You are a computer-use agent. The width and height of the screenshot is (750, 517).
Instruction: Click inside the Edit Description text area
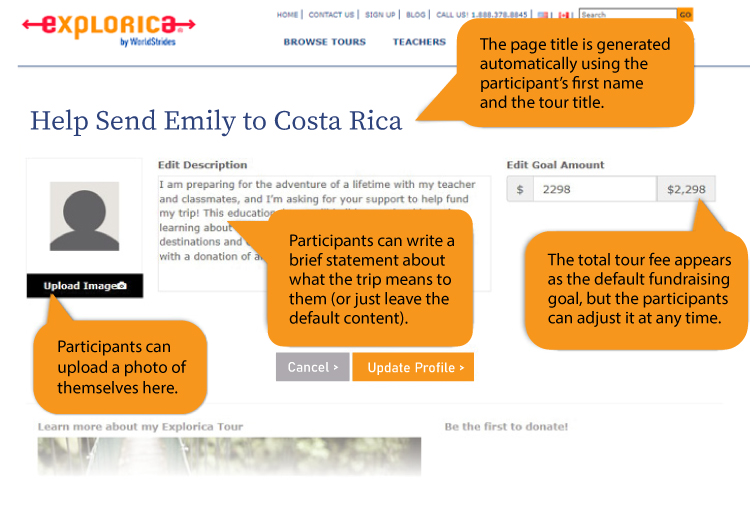tap(220, 200)
